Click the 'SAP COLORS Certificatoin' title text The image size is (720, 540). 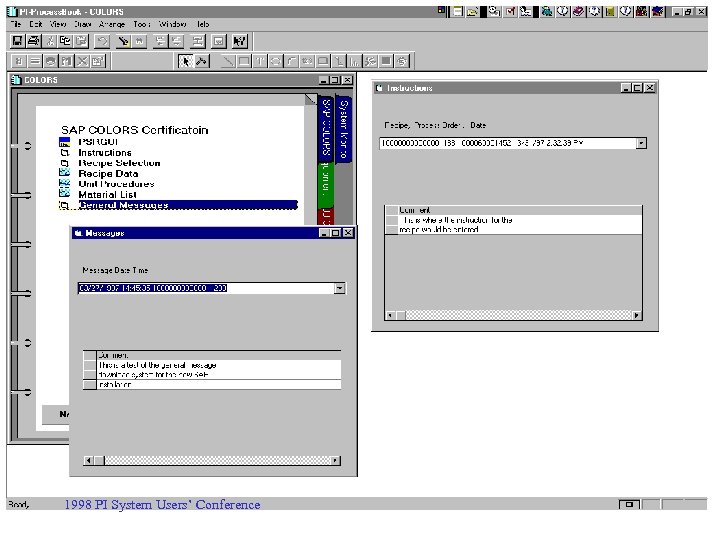point(135,130)
